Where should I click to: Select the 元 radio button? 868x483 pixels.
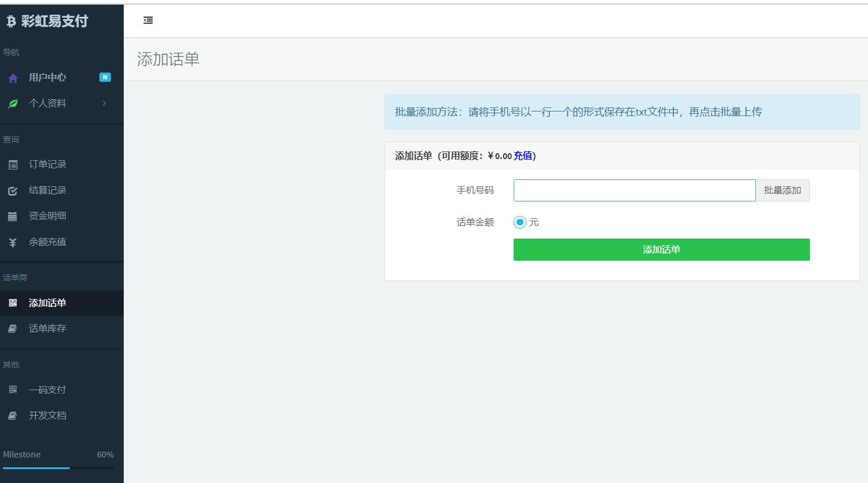tap(520, 222)
